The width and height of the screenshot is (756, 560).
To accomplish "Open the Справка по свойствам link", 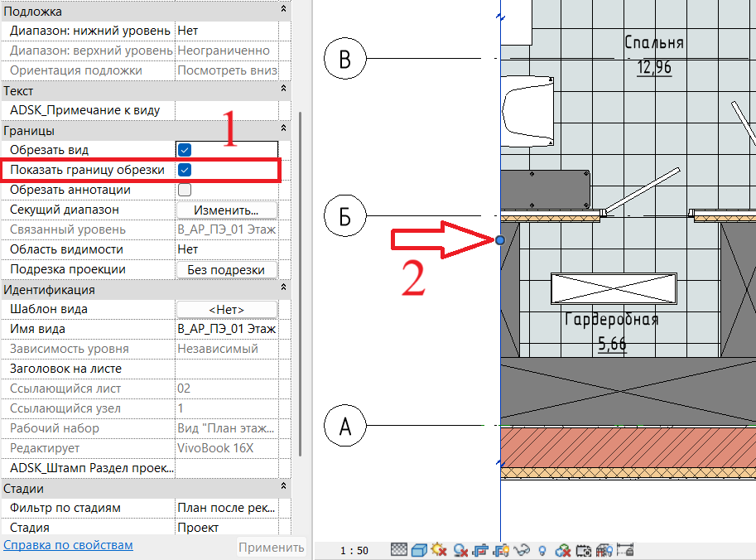I will [68, 545].
